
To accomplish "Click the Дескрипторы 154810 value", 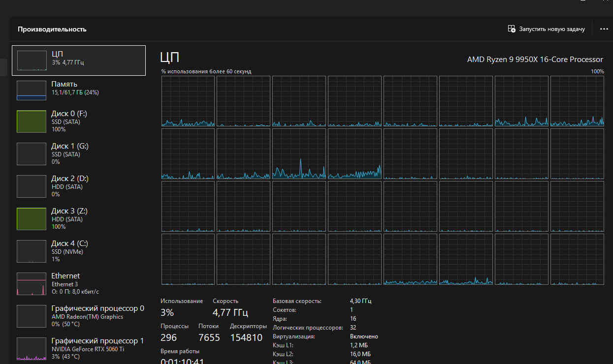I will tap(246, 337).
